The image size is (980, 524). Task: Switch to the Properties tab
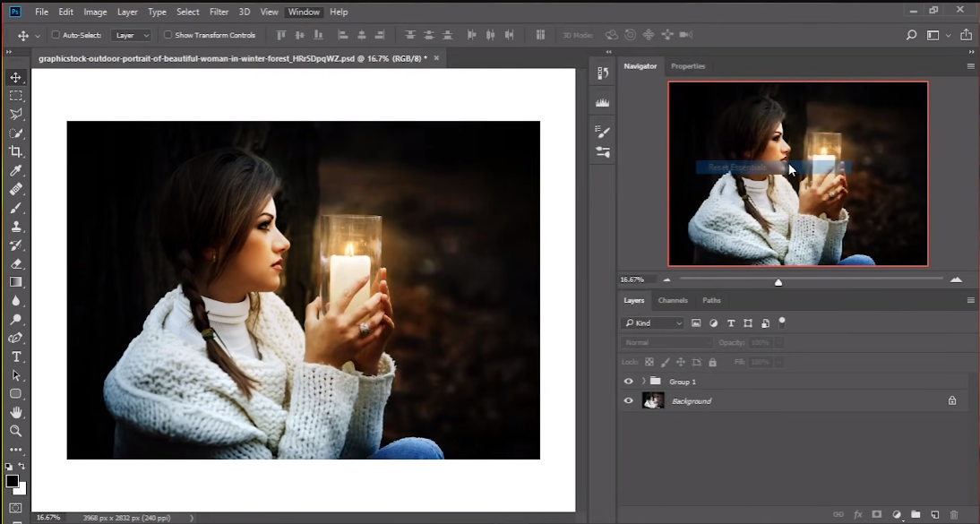tap(688, 66)
